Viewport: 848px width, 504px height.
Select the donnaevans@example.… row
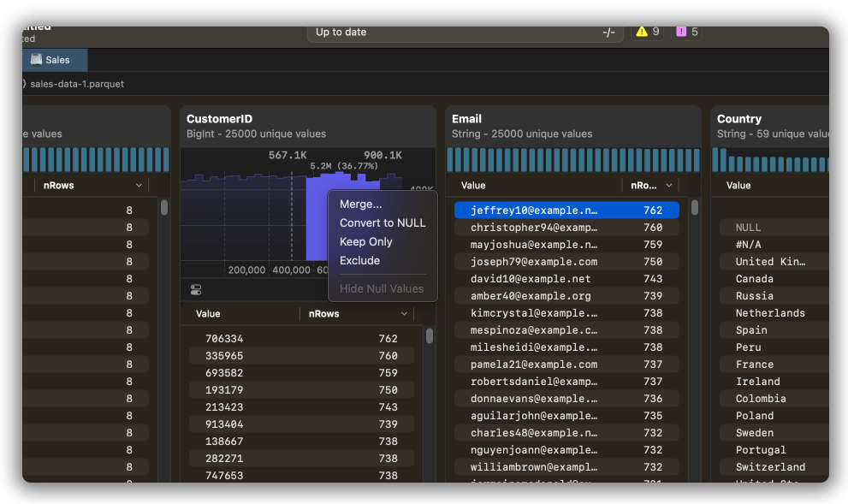point(566,399)
